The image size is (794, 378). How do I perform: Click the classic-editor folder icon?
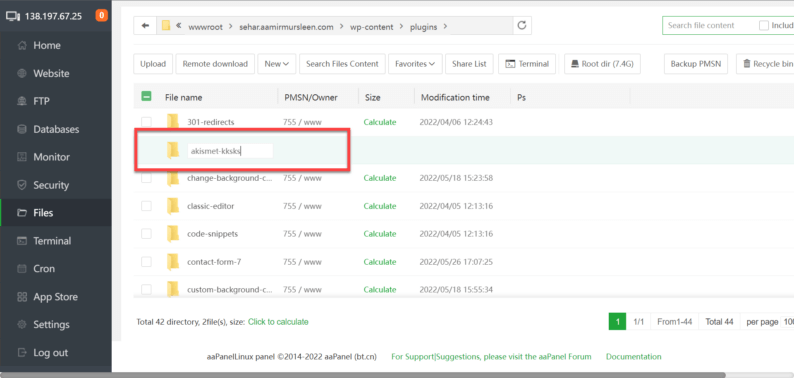click(173, 206)
